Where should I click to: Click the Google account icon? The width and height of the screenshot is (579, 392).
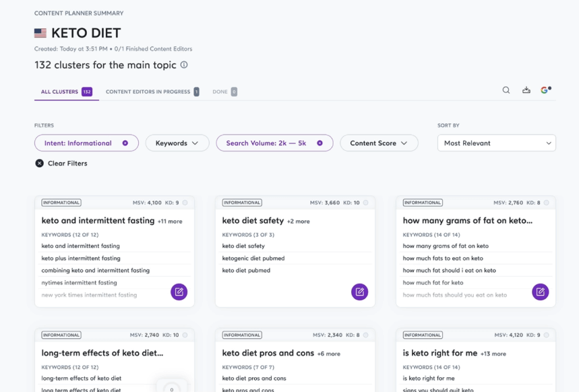pos(546,90)
